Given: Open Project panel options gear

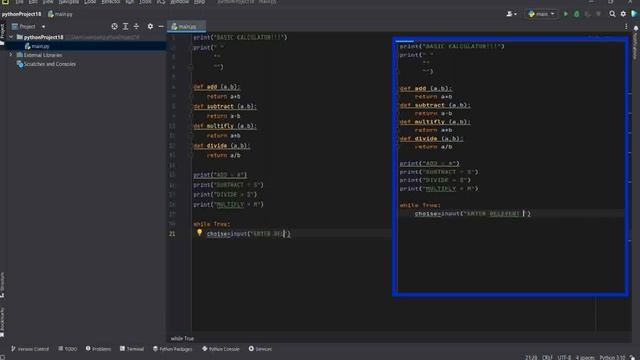Looking at the screenshot, I should (150, 27).
